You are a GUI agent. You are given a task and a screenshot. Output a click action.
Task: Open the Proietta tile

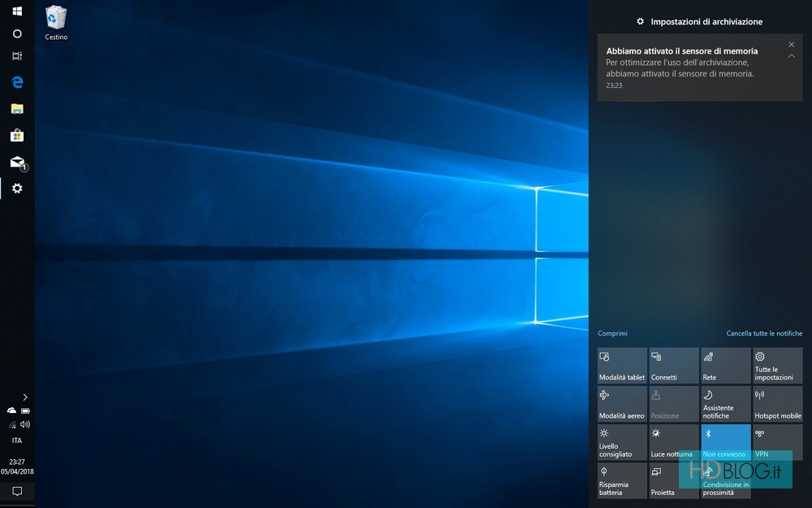pyautogui.click(x=674, y=481)
